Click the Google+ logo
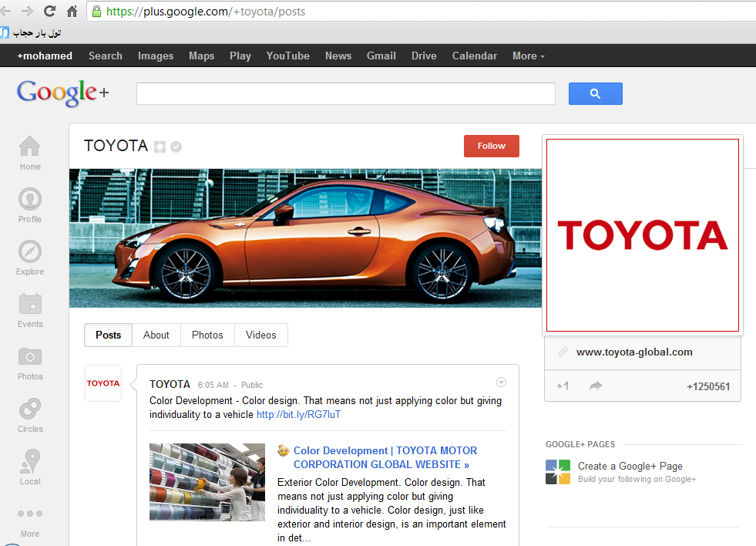 coord(63,93)
